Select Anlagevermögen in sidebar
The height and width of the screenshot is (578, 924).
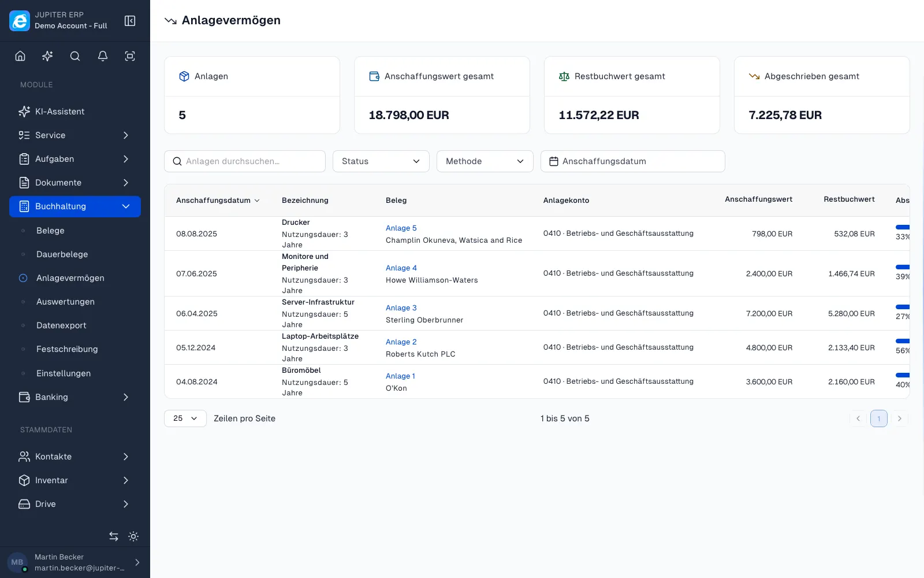pyautogui.click(x=75, y=278)
